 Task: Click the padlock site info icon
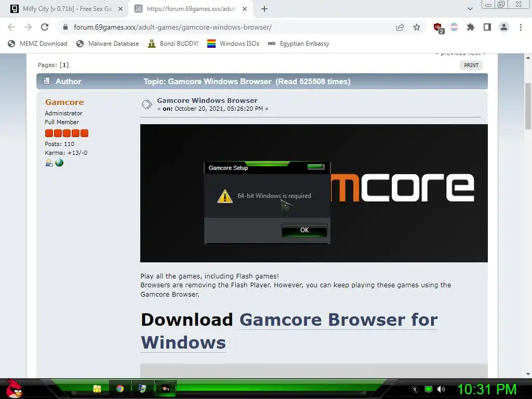click(x=65, y=27)
